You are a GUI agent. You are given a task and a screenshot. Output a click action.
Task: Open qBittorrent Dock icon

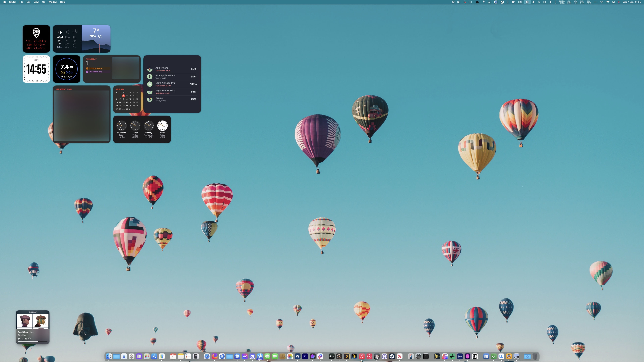point(260,356)
